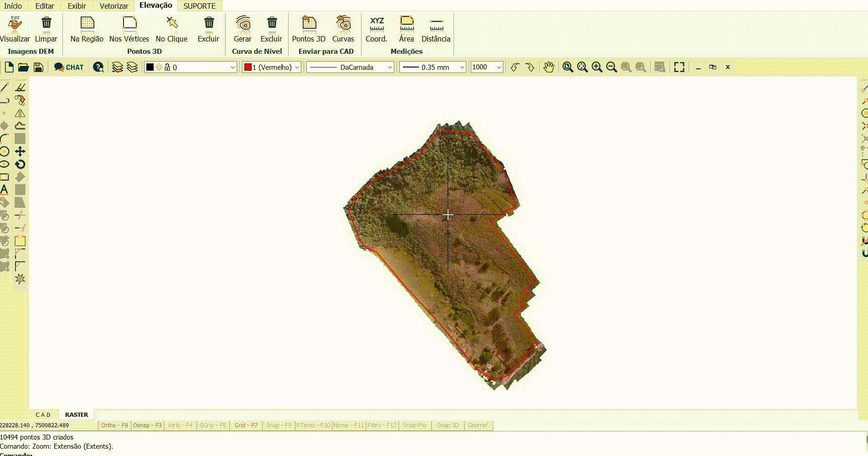Open the CHAT button

[69, 67]
